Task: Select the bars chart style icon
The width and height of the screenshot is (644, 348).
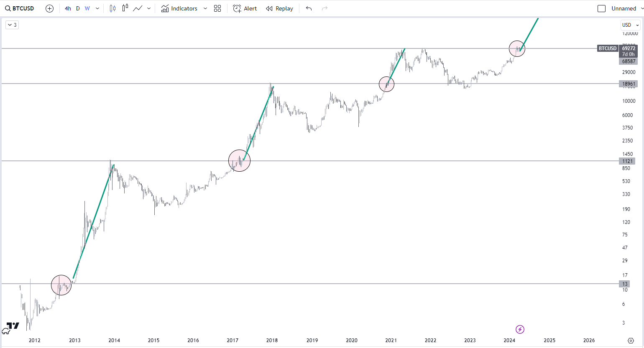Action: pyautogui.click(x=112, y=8)
